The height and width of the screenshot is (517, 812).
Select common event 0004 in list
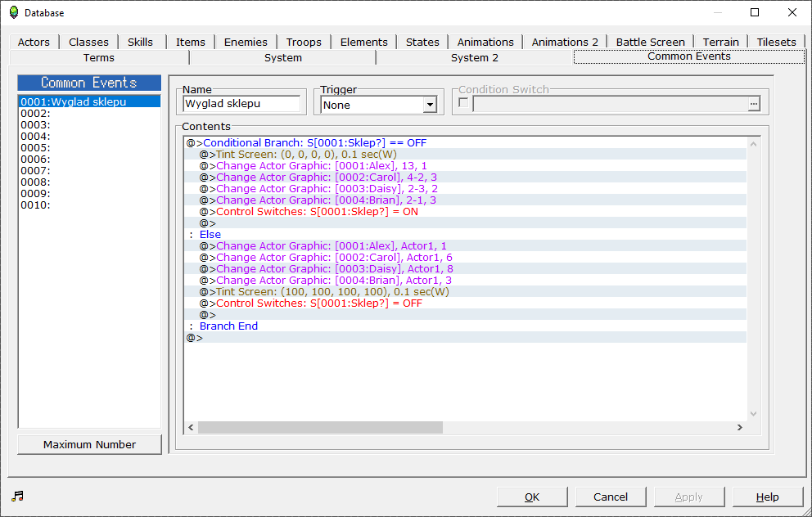89,136
